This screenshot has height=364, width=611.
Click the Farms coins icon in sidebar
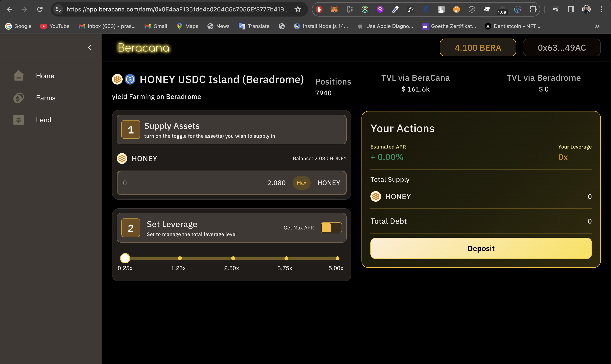pos(18,98)
